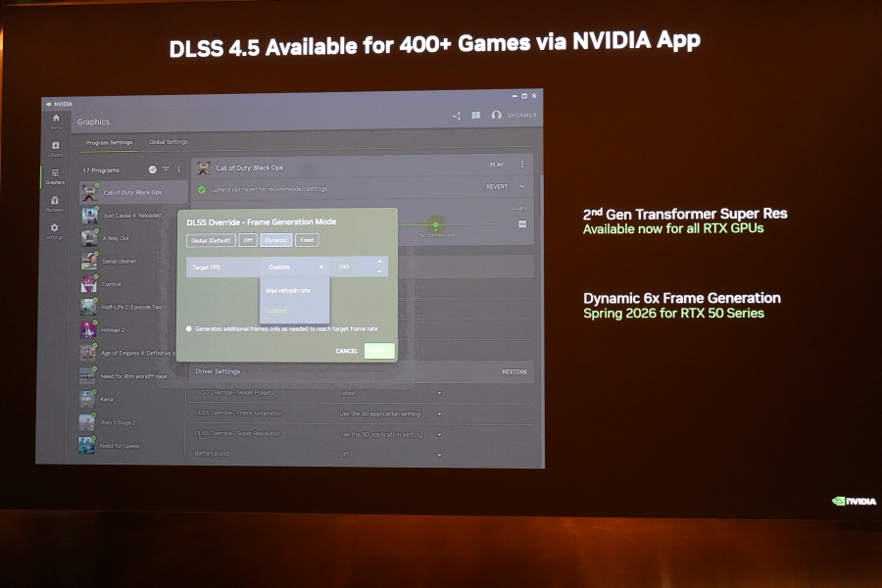882x588 pixels.
Task: Open the feedback notification icon
Action: point(475,116)
